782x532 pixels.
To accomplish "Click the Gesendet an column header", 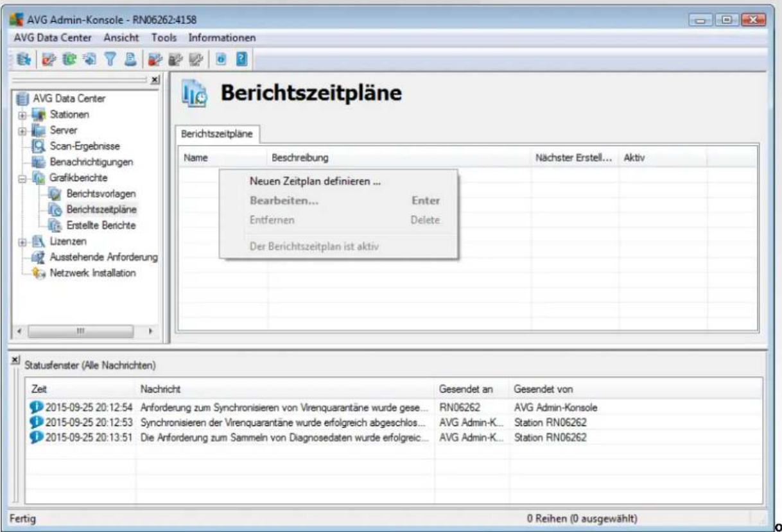I will (471, 390).
